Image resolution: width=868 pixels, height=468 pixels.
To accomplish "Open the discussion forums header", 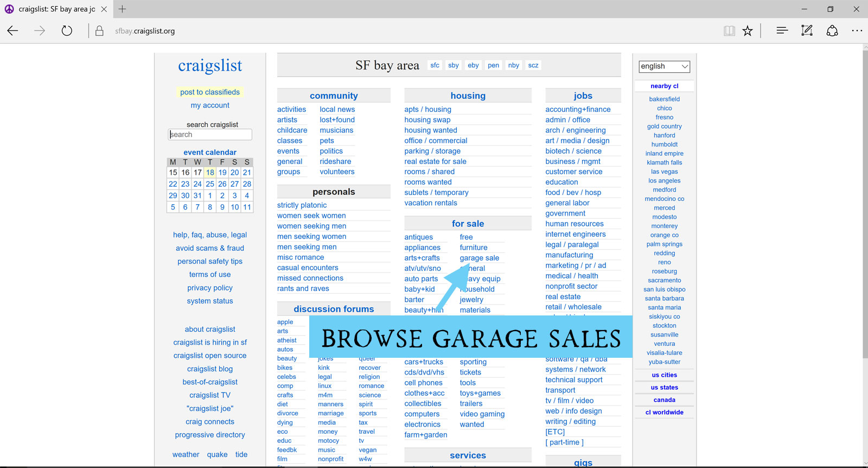I will 334,309.
